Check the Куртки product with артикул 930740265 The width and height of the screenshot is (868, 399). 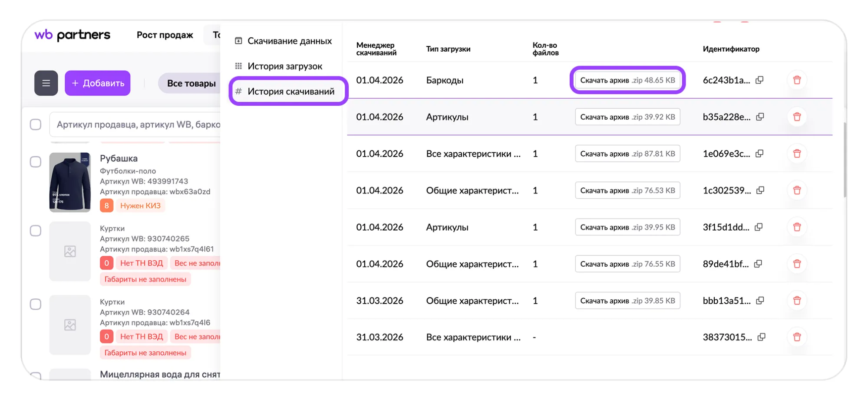pyautogui.click(x=36, y=231)
